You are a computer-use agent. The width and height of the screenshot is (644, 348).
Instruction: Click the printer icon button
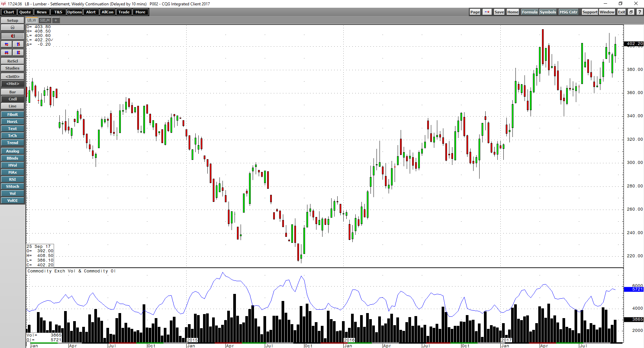tap(12, 28)
